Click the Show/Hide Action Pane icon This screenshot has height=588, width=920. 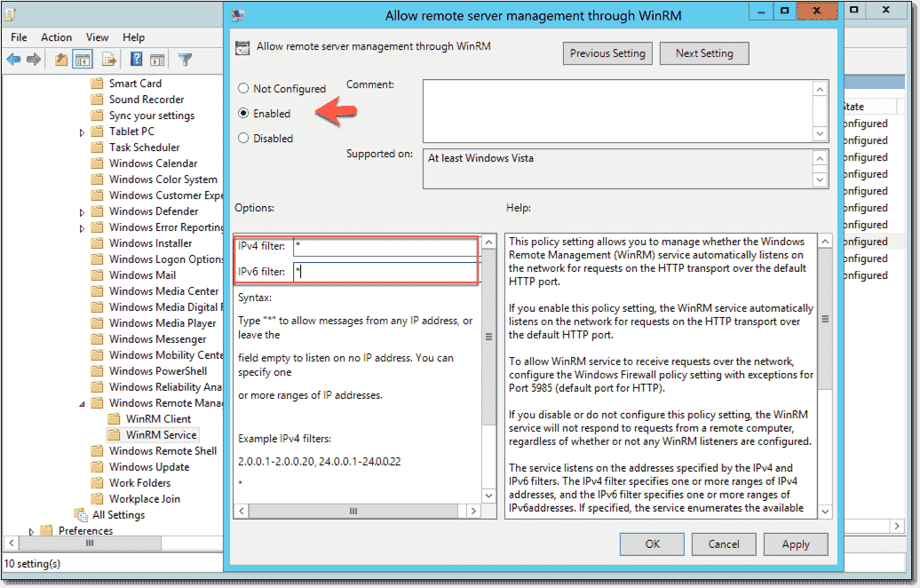157,59
